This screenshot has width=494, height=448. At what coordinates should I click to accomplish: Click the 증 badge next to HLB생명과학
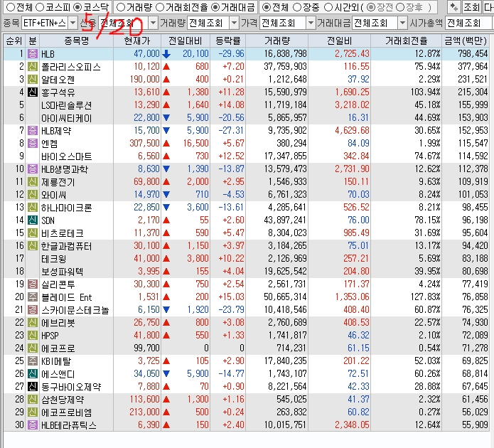click(x=33, y=169)
